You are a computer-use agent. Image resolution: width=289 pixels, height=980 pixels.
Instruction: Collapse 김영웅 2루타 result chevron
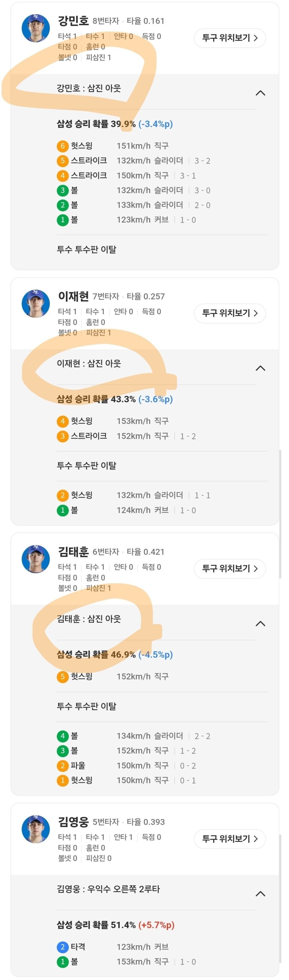pos(260,893)
